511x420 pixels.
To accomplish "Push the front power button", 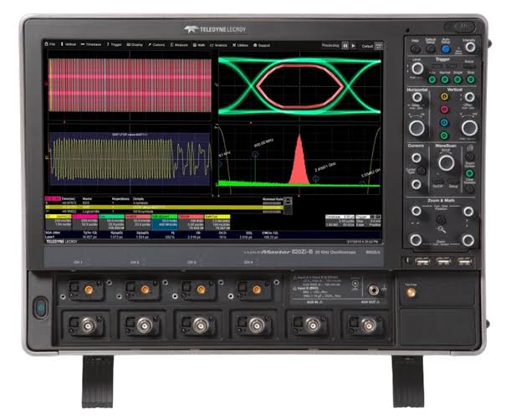I will pyautogui.click(x=41, y=307).
